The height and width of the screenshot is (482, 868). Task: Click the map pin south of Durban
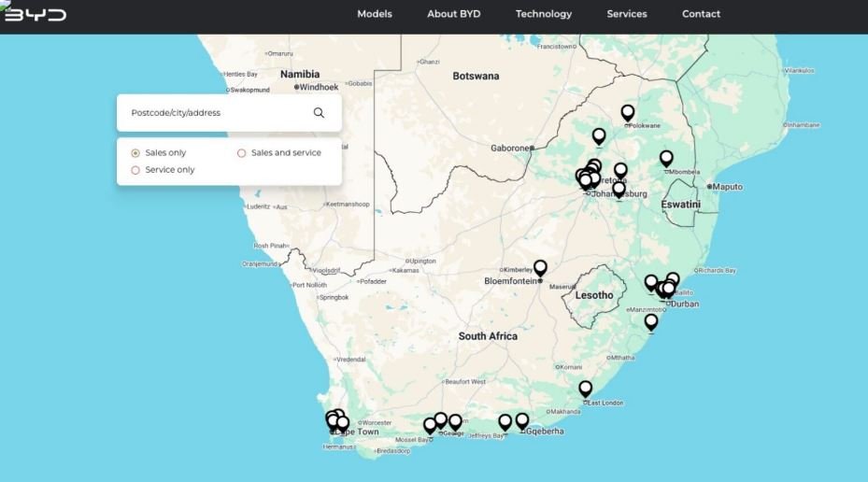tap(651, 321)
